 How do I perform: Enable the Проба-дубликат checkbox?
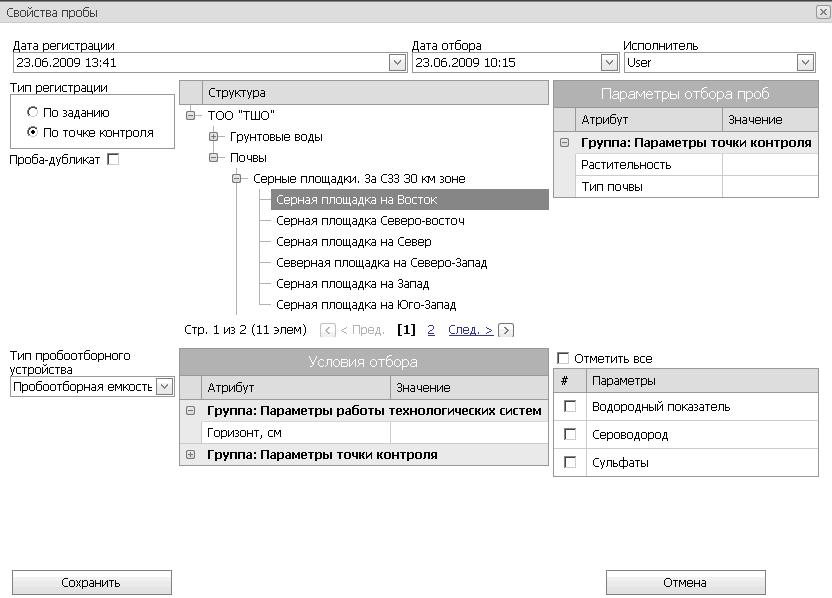pyautogui.click(x=113, y=159)
